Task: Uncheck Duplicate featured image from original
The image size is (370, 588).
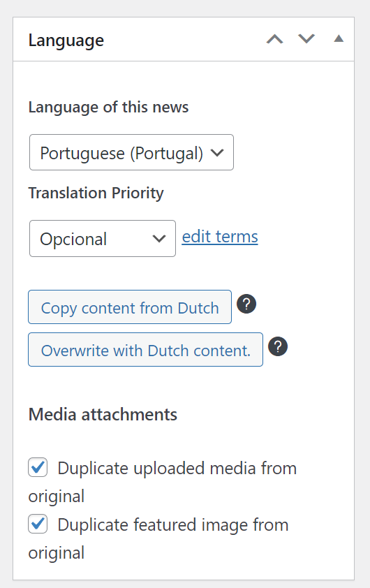Action: (38, 524)
